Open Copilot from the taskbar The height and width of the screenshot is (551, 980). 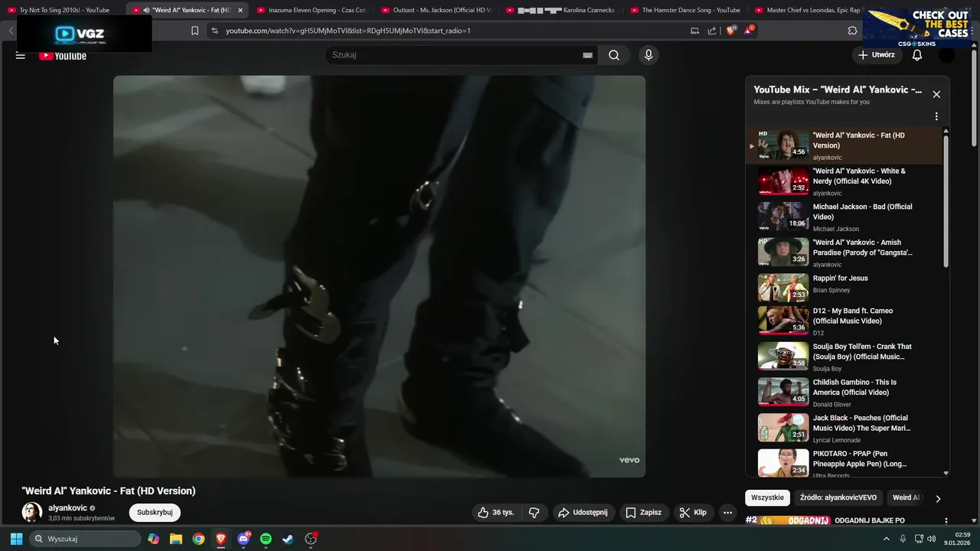pyautogui.click(x=154, y=539)
